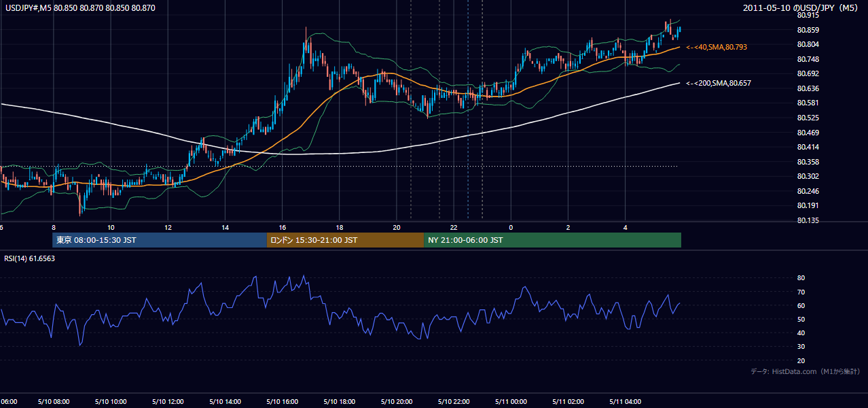Select the Tokyo 08:00-15:30 JST session bar
The height and width of the screenshot is (408, 868).
pyautogui.click(x=160, y=240)
